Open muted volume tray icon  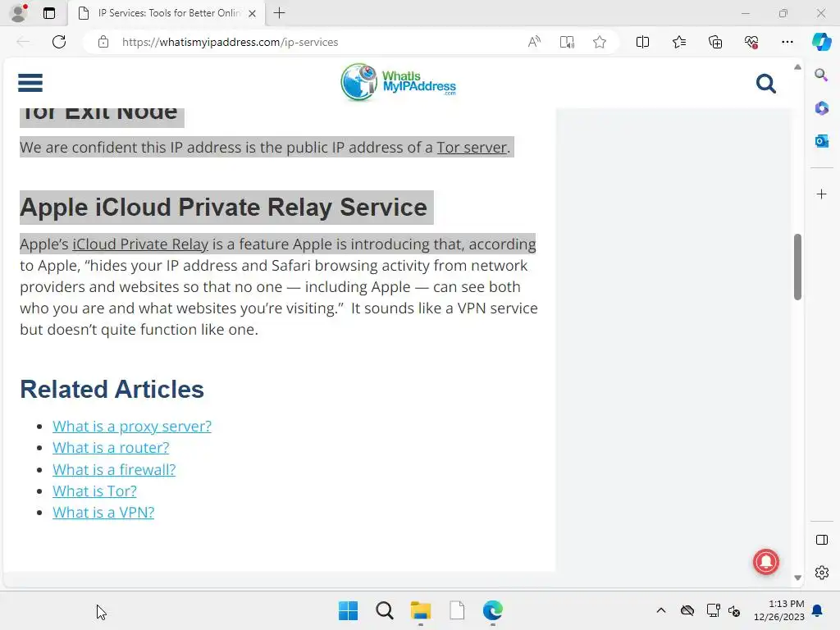734,610
